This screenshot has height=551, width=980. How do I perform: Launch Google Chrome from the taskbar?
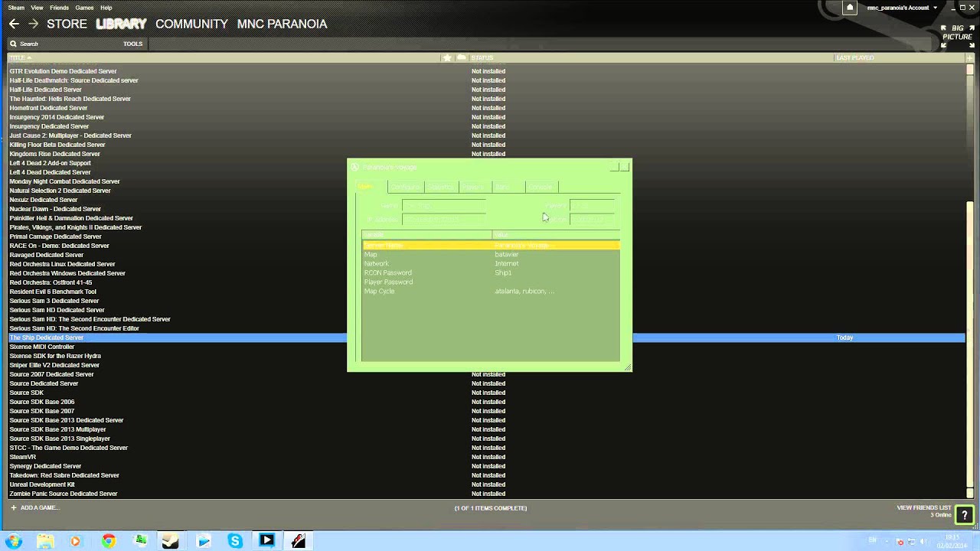[x=108, y=541]
